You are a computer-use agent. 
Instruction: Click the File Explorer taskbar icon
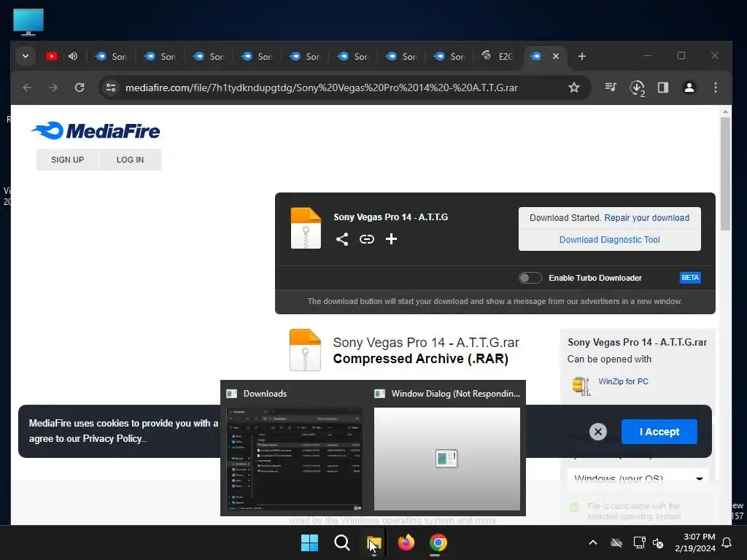tap(374, 542)
